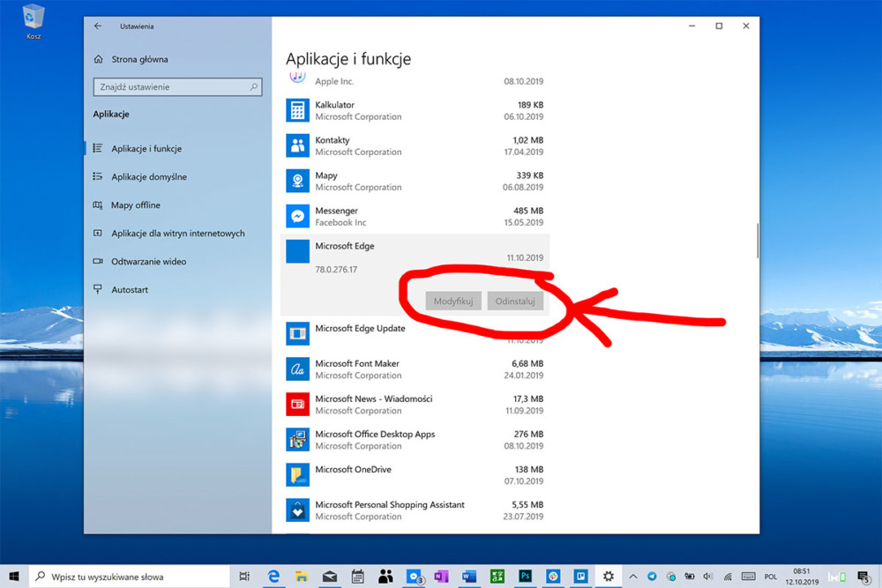Screen dimensions: 882x588
Task: Open Trello from taskbar
Action: click(x=580, y=577)
